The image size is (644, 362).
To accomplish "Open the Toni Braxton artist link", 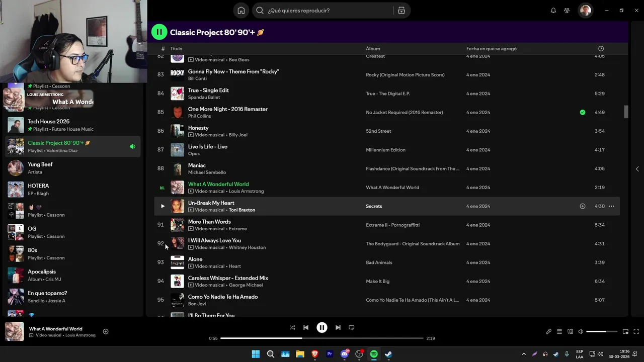I will (242, 210).
